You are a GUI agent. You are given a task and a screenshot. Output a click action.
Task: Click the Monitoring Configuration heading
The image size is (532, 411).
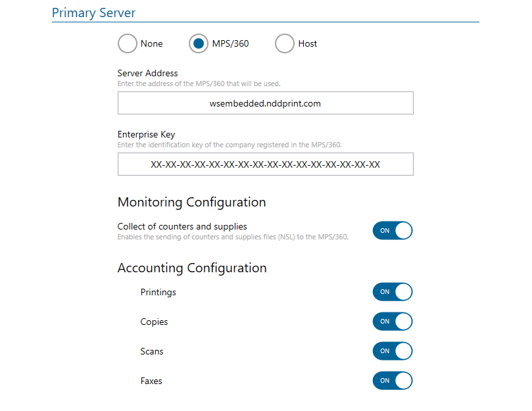191,202
